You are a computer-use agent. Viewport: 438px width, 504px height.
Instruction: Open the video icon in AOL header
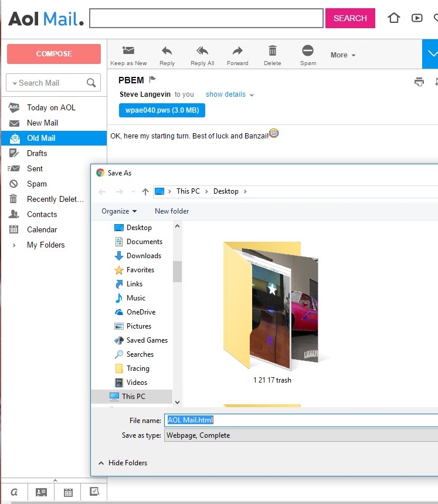pyautogui.click(x=417, y=18)
